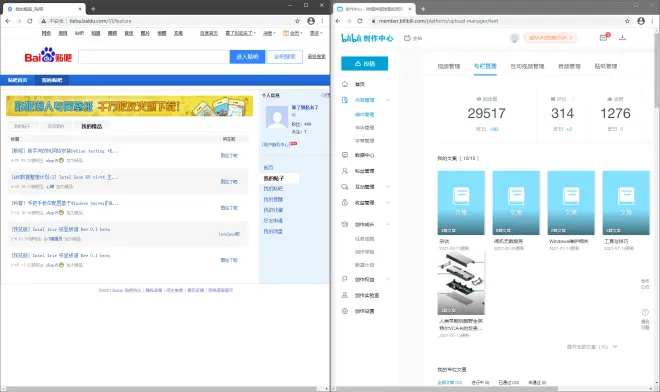Switch to the 音频管理 tab in bilibili

coord(569,66)
